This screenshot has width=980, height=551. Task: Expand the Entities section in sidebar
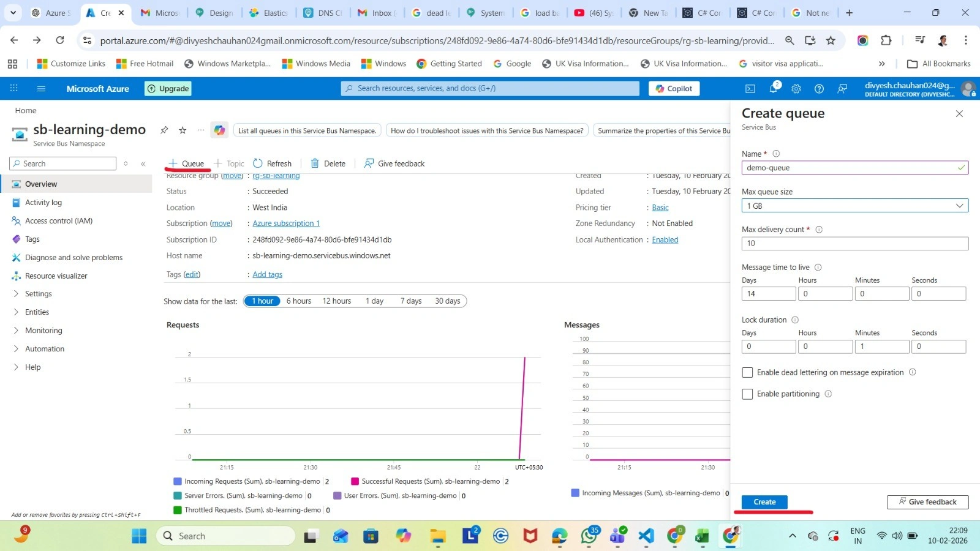[16, 312]
